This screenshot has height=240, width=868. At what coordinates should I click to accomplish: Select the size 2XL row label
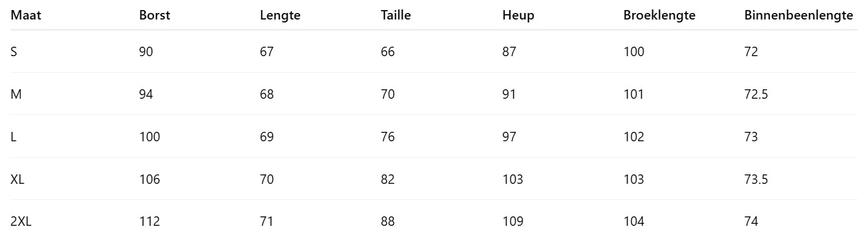(x=21, y=222)
